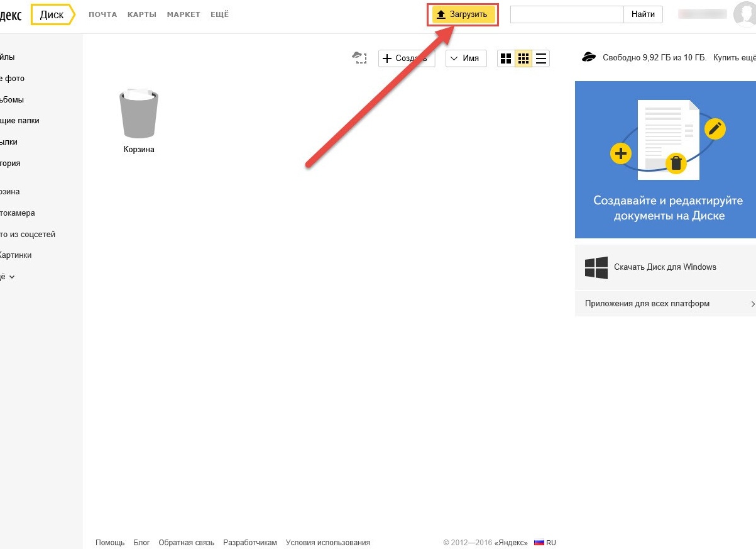Open the Блог footer link
The height and width of the screenshot is (549, 756).
point(141,543)
